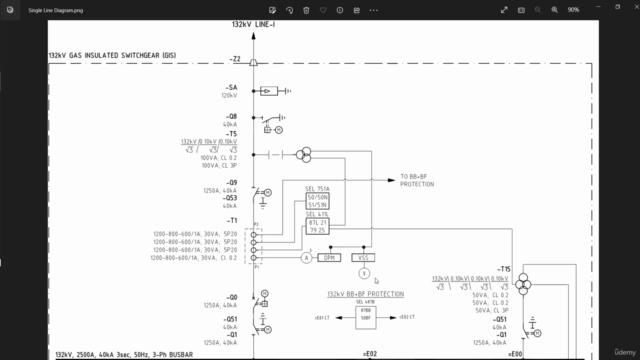
Task: Delete the image with the trash icon
Action: click(306, 10)
